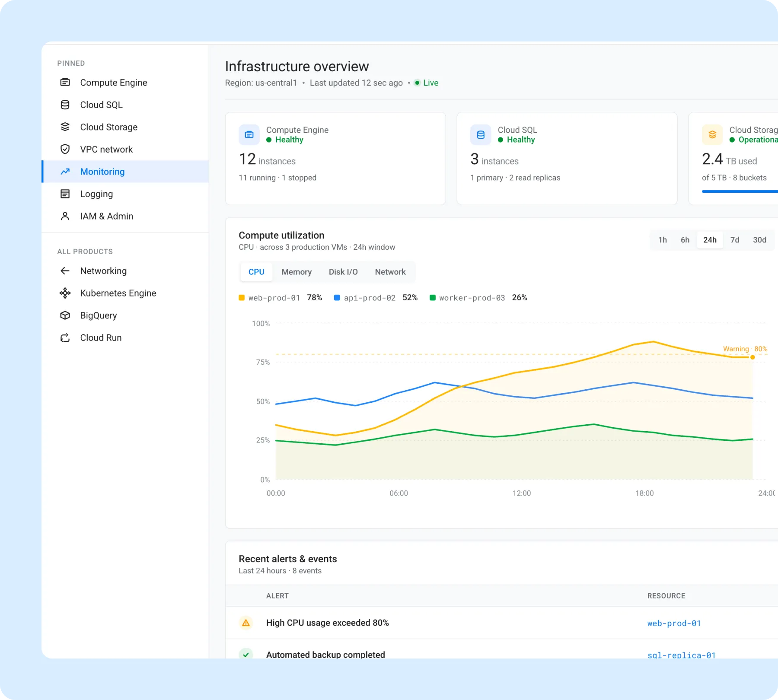Toggle worker-prod-03 series in chart legend
This screenshot has height=700, width=778.
pos(478,298)
